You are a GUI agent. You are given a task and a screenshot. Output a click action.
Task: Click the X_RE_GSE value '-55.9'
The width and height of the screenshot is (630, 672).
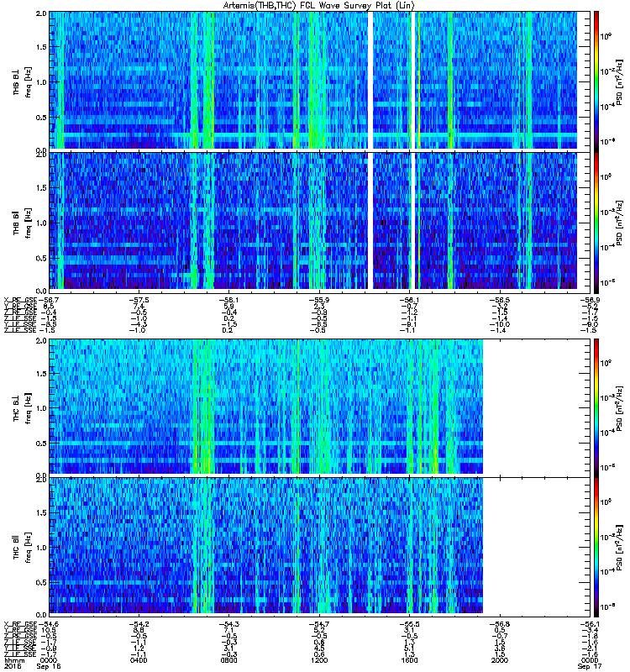(x=318, y=300)
